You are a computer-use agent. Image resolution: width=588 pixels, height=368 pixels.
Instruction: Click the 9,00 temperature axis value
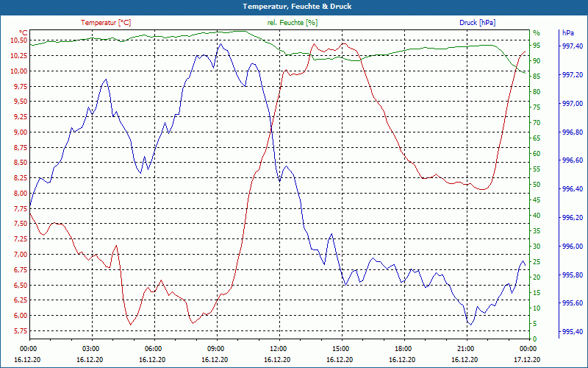(x=21, y=132)
